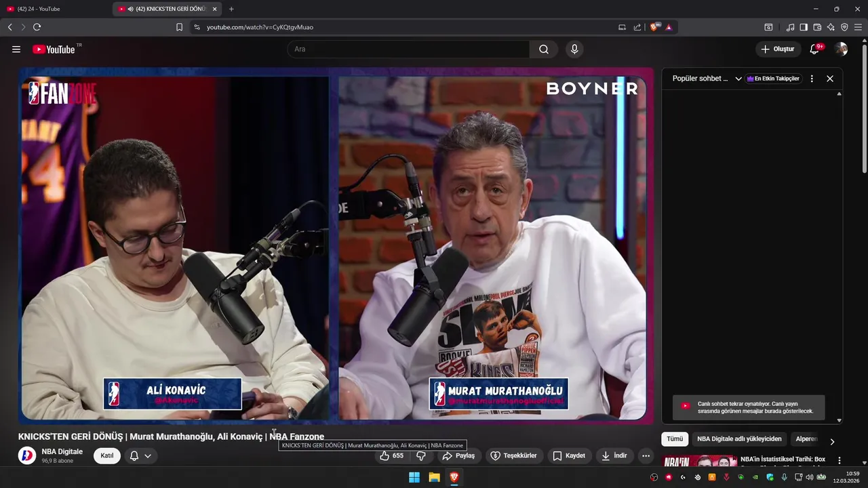The image size is (868, 488).
Task: Select the Alperen filter chip
Action: pyautogui.click(x=806, y=439)
